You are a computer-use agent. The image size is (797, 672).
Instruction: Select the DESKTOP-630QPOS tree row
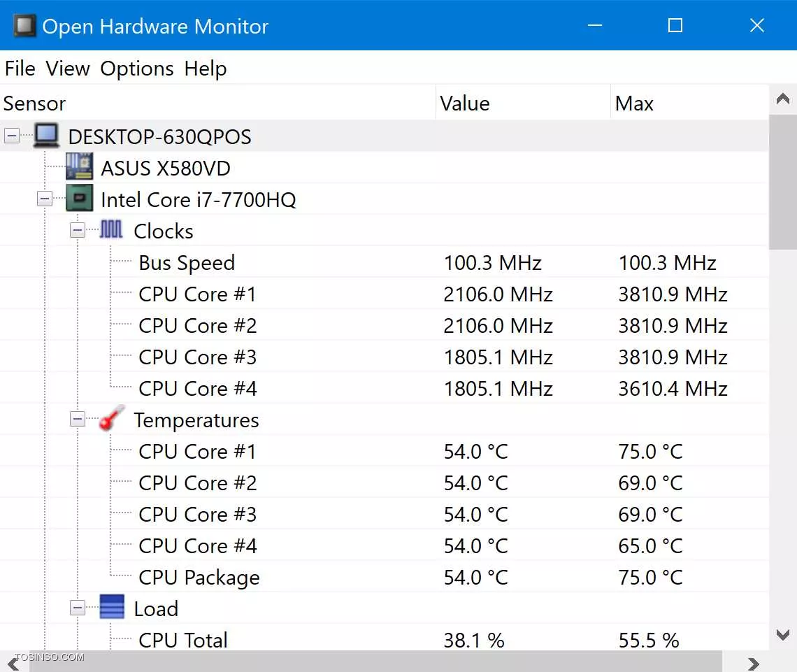click(385, 136)
